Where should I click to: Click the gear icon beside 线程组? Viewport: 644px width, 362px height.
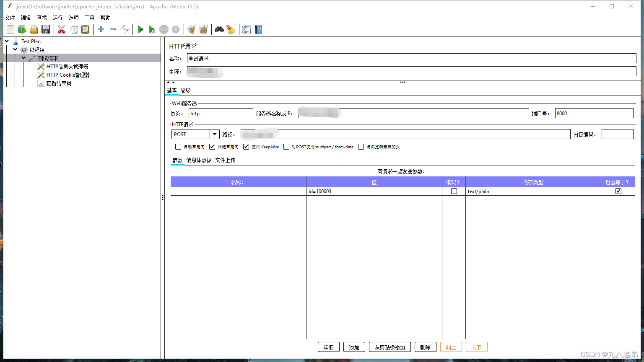pos(24,50)
